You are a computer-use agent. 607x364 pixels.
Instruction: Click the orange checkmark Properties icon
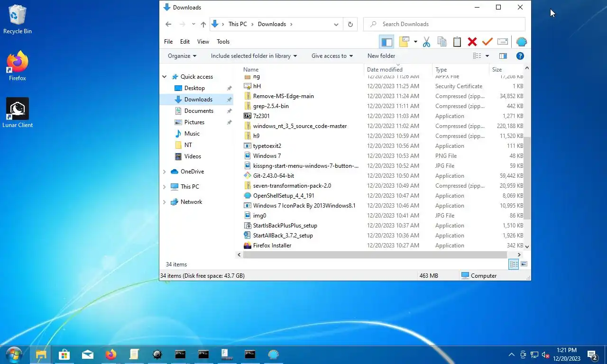coord(487,42)
